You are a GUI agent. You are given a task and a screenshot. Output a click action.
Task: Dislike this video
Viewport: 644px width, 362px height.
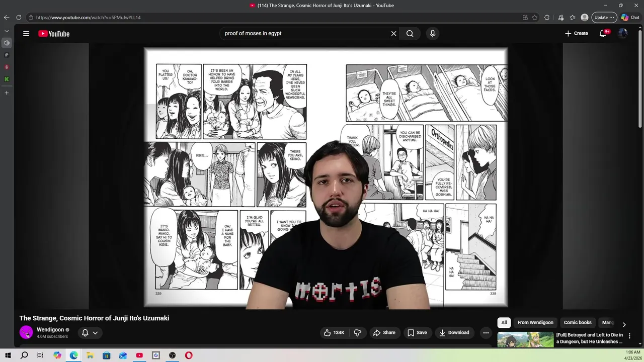(x=357, y=332)
